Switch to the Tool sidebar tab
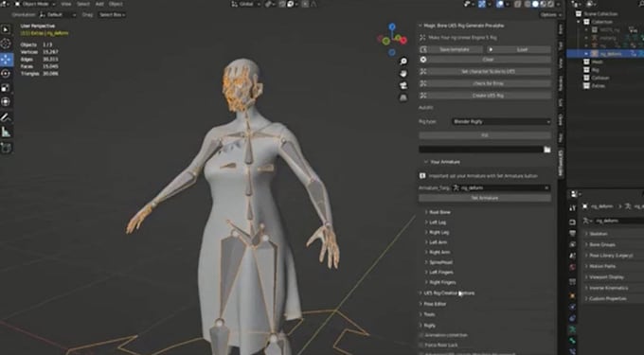 [561, 45]
